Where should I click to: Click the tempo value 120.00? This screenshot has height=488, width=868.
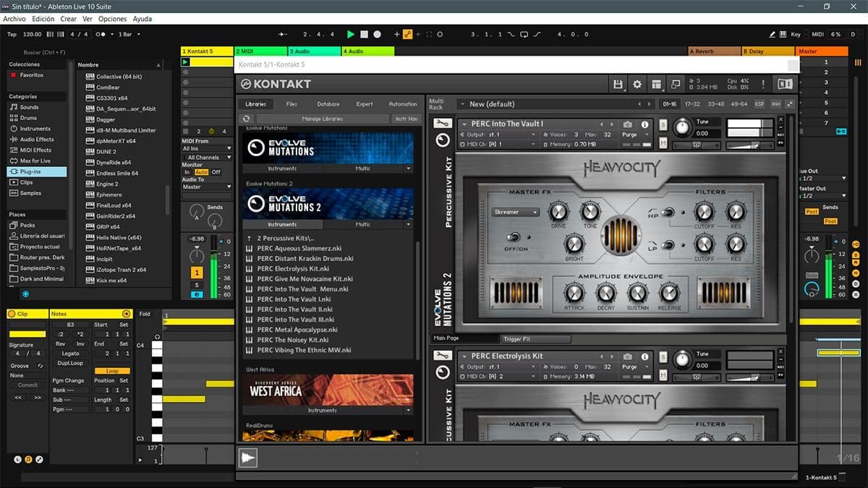pos(32,34)
